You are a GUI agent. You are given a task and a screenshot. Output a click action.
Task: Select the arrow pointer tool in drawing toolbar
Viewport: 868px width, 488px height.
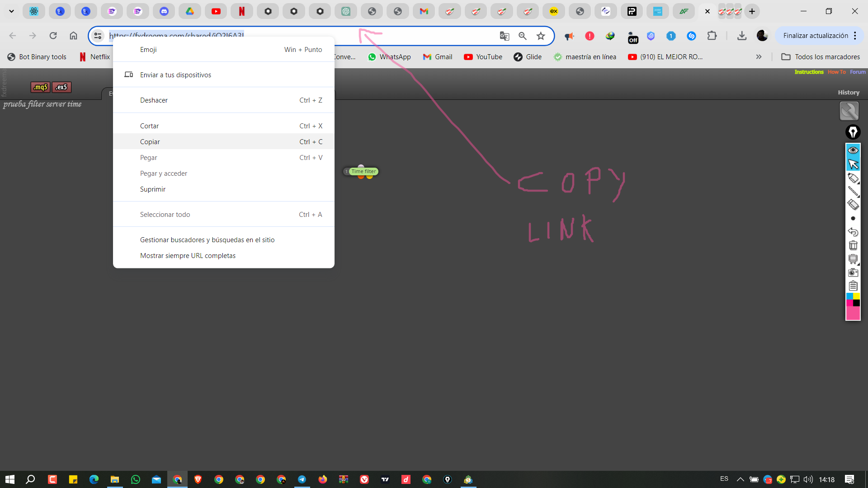tap(853, 164)
